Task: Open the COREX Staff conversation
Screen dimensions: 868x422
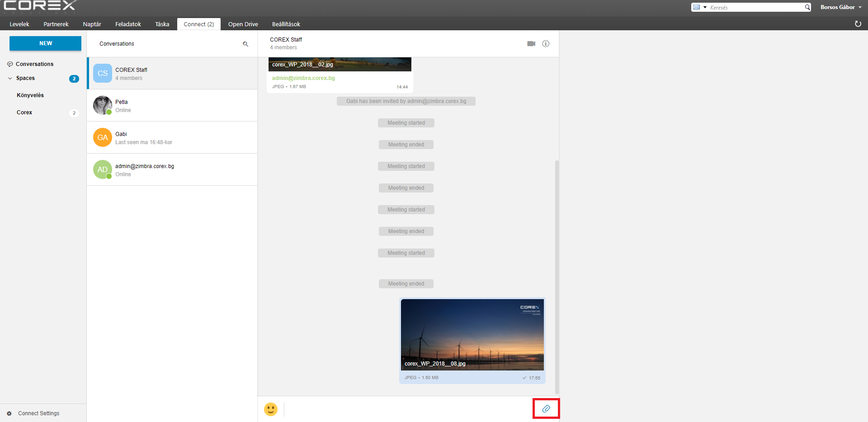Action: click(172, 73)
